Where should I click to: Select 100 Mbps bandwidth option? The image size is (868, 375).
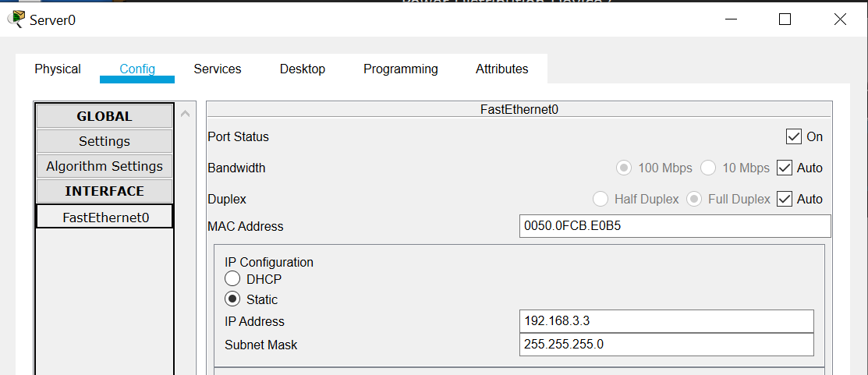point(624,168)
